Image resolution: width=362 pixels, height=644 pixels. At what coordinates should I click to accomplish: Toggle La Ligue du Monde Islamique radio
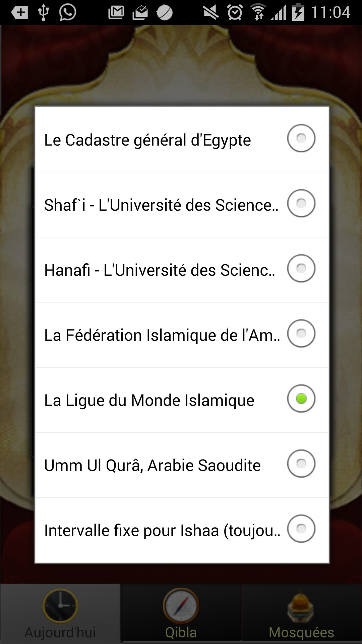301,398
